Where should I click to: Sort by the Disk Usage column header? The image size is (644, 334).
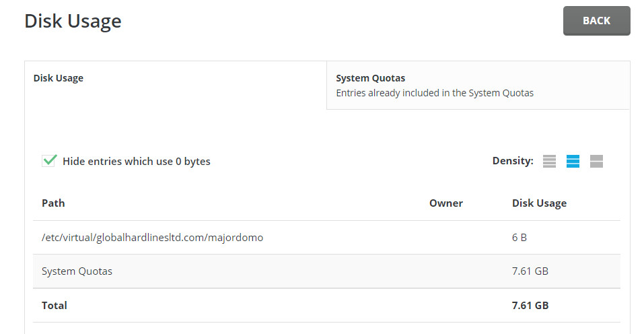(x=539, y=203)
